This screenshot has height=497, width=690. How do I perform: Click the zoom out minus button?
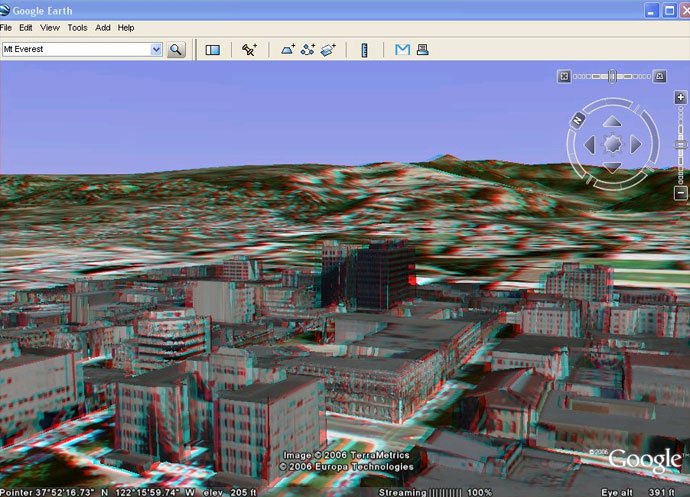pyautogui.click(x=681, y=192)
